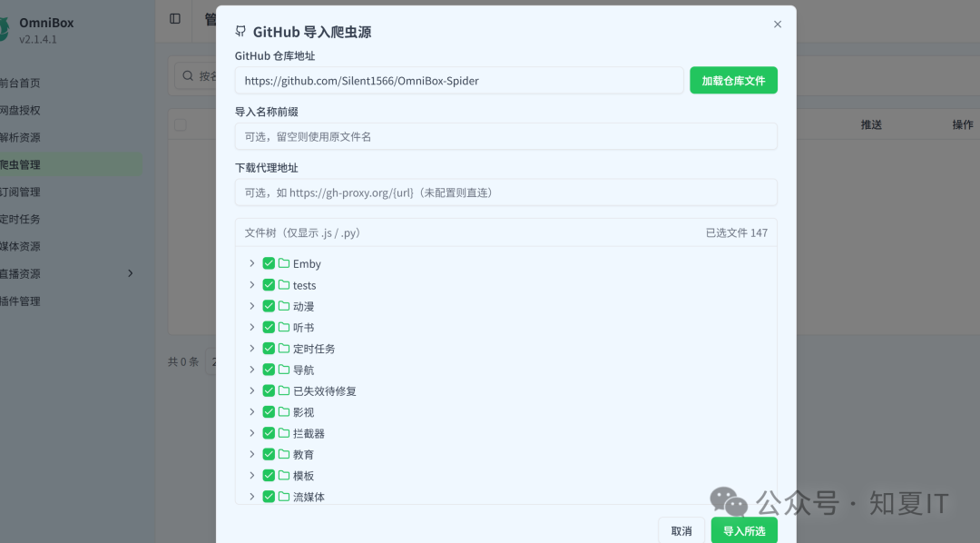Expand the tests folder

click(x=252, y=284)
